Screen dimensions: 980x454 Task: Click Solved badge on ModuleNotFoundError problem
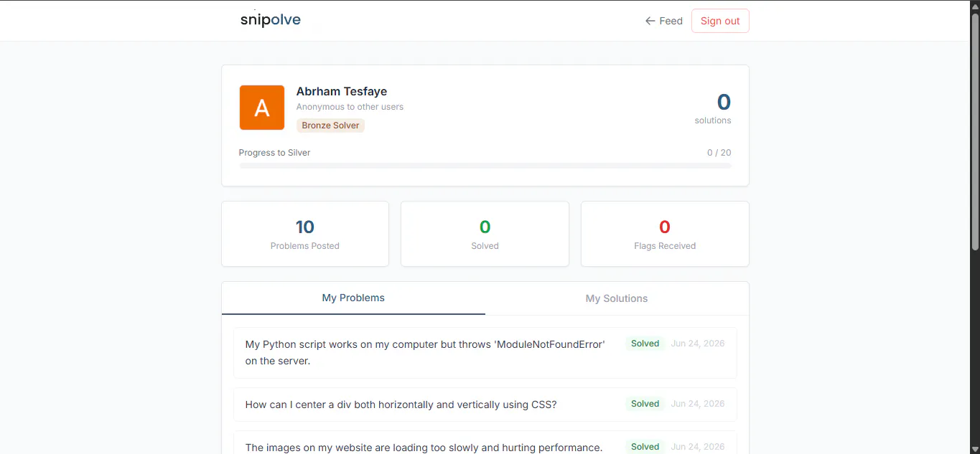[645, 344]
